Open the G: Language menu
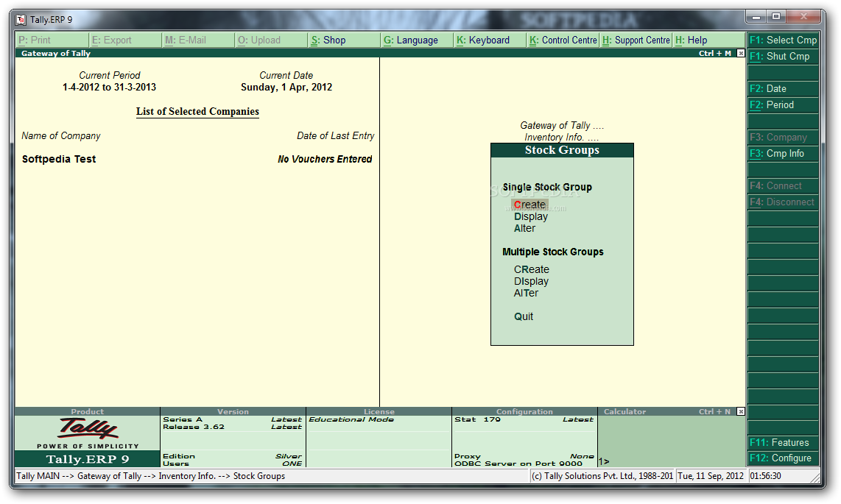The height and width of the screenshot is (504, 841). click(x=418, y=40)
